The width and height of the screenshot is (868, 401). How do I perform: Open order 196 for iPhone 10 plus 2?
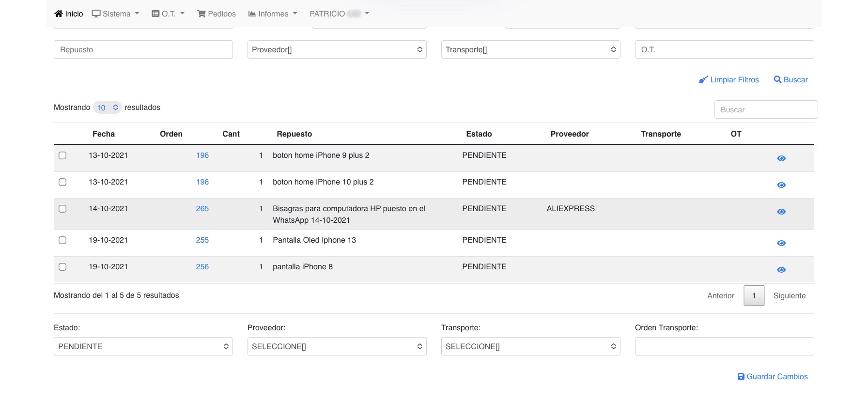pyautogui.click(x=202, y=182)
